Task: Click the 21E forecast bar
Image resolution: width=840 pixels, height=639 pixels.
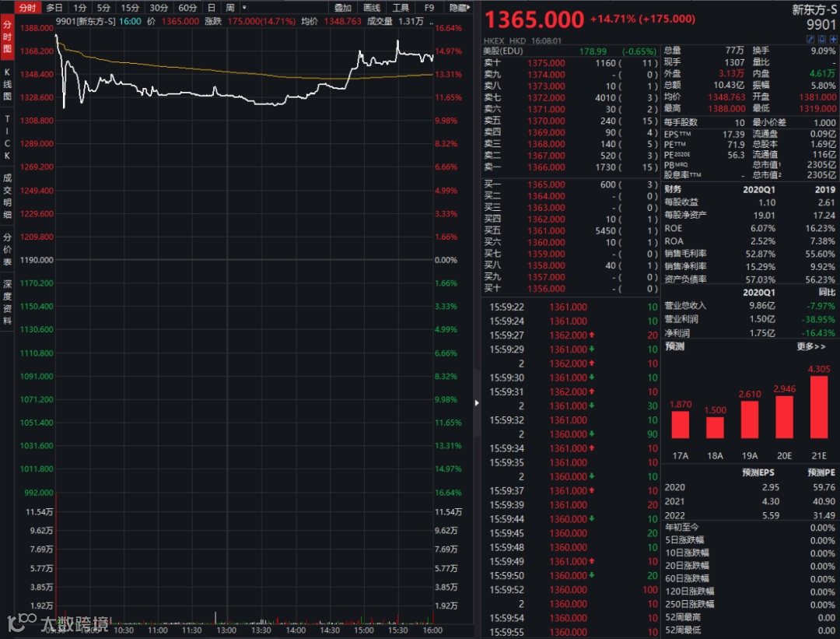Action: tap(819, 407)
